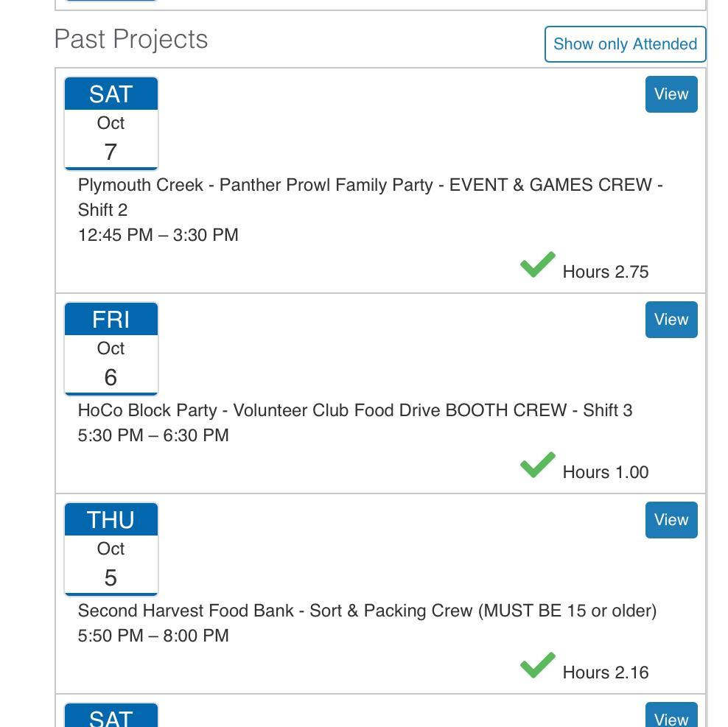Click the Hours 1.00 label

click(x=605, y=472)
